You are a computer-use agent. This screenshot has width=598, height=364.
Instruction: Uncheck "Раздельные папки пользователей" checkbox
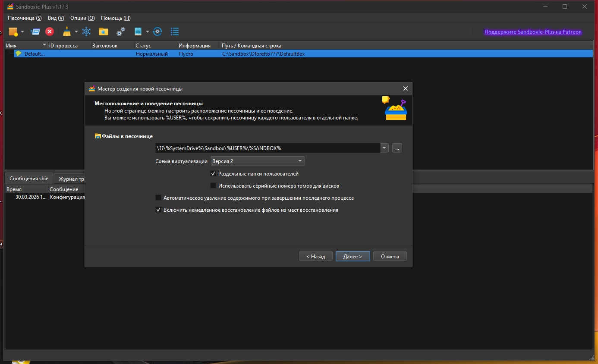pyautogui.click(x=213, y=174)
